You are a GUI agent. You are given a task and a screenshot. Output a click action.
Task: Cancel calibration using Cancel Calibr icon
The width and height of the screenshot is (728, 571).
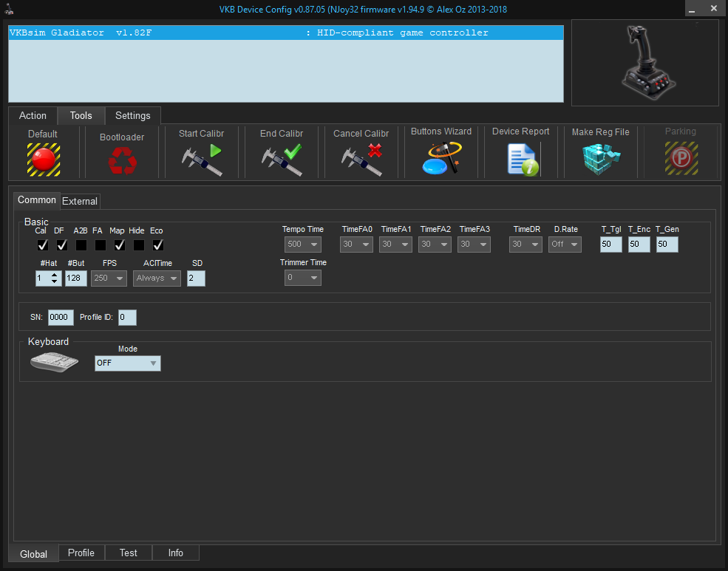361,160
